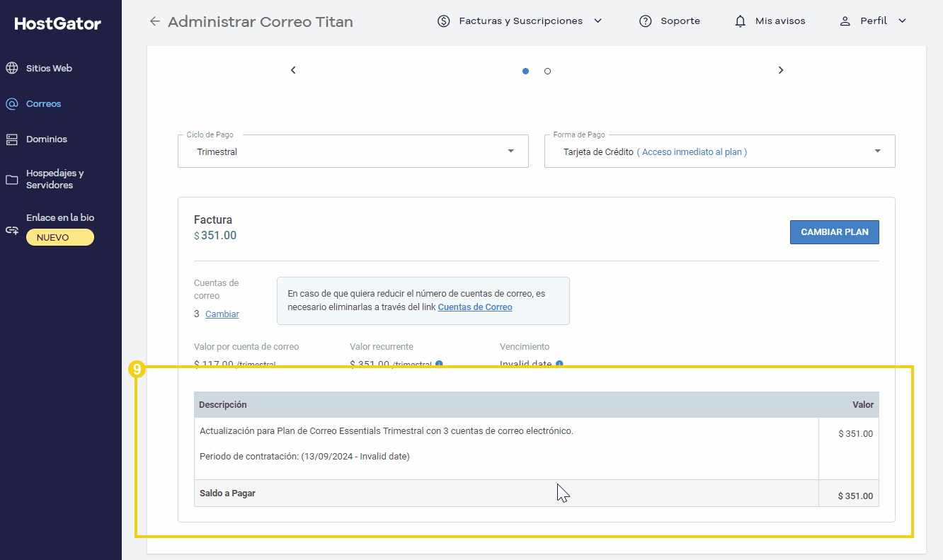Click the Factura total $351.00 text
The height and width of the screenshot is (560, 943).
pyautogui.click(x=215, y=235)
